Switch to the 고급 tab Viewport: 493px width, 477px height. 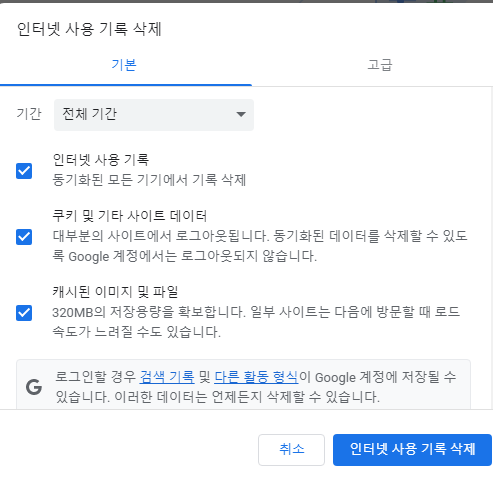click(x=380, y=65)
